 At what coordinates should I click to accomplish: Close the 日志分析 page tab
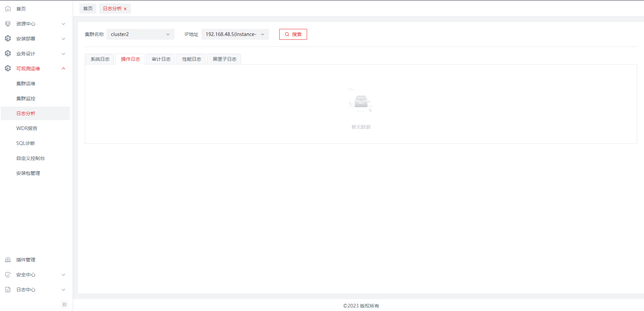[x=125, y=9]
